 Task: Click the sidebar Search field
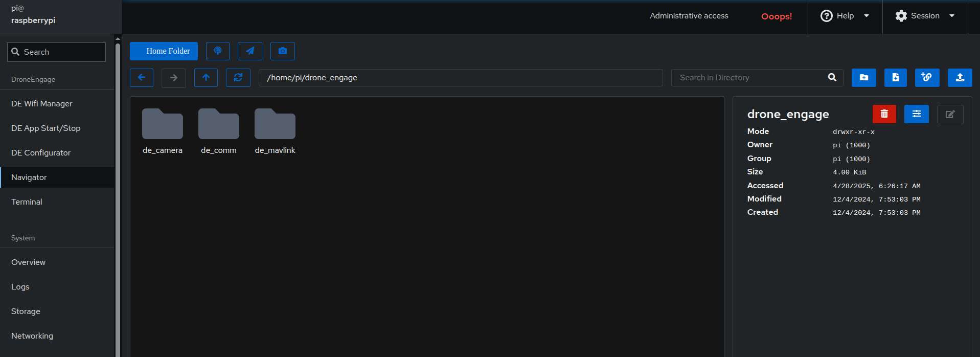click(56, 52)
